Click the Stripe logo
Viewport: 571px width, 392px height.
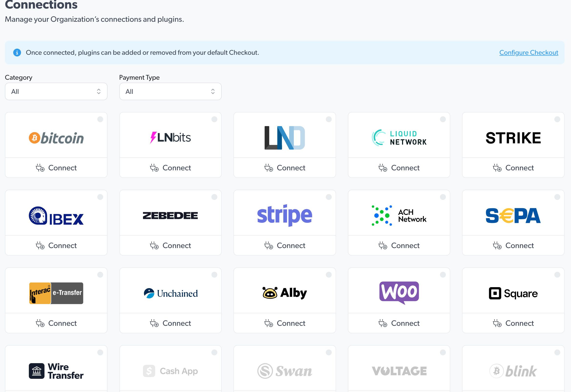[x=285, y=215]
